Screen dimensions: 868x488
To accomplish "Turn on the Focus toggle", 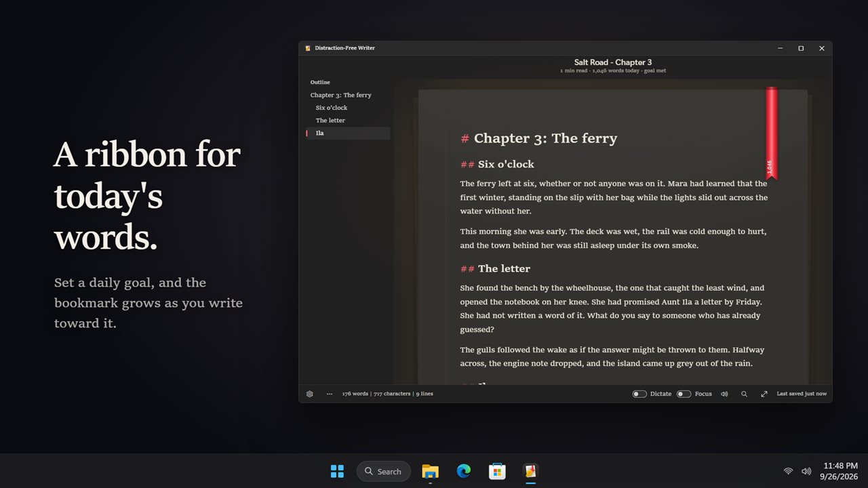I will point(684,394).
